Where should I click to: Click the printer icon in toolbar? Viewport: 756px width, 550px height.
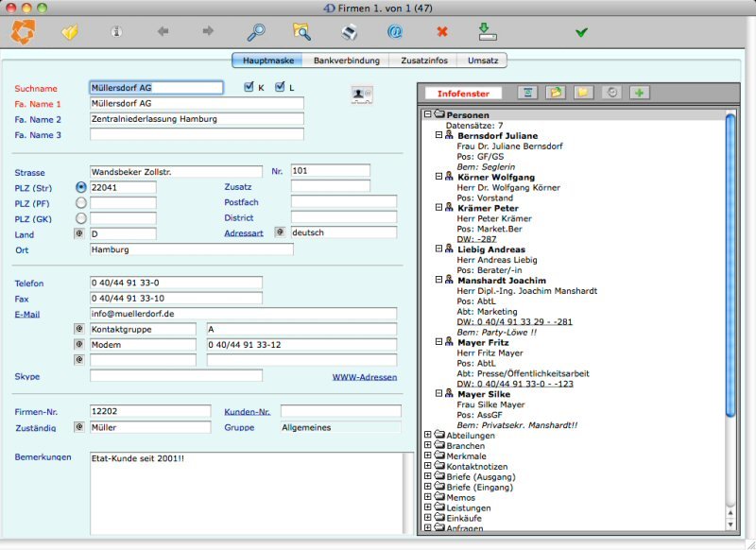click(x=349, y=32)
